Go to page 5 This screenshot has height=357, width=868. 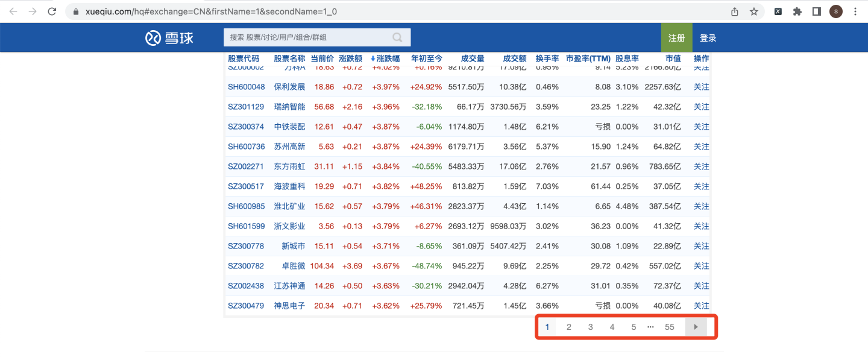634,327
